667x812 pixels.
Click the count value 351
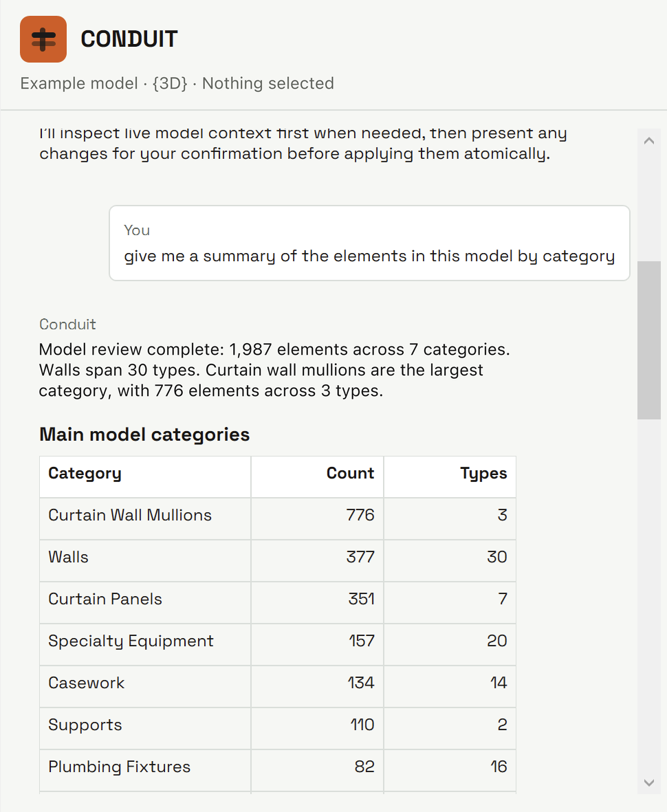[362, 599]
